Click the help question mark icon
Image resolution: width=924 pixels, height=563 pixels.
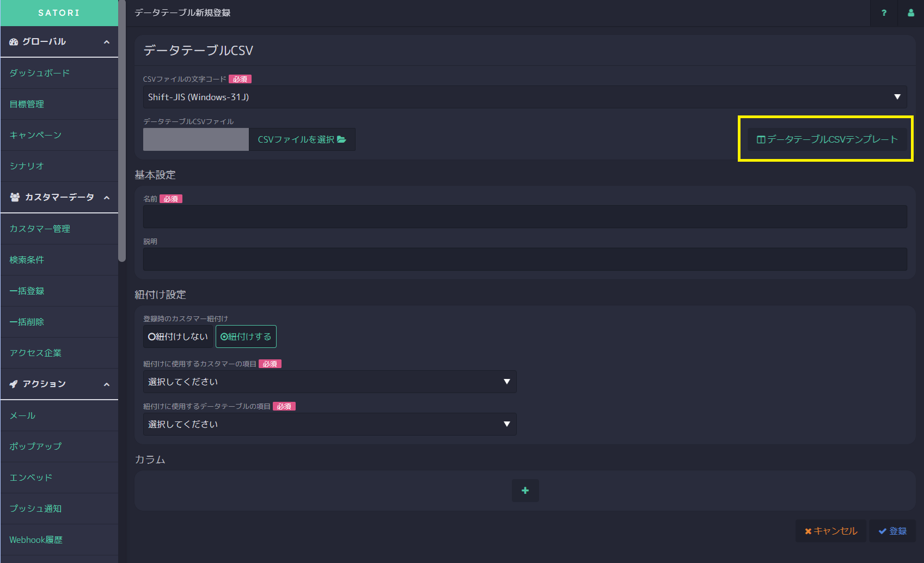[x=884, y=13]
